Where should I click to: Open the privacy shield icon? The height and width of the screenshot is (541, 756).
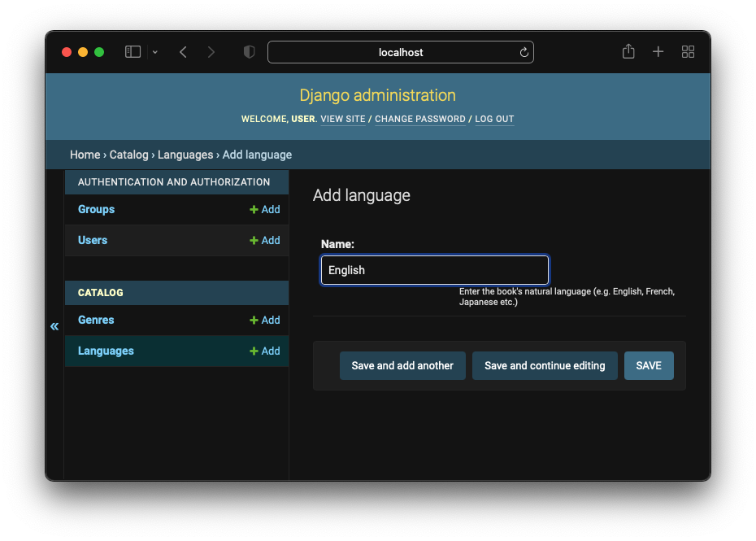pos(249,51)
